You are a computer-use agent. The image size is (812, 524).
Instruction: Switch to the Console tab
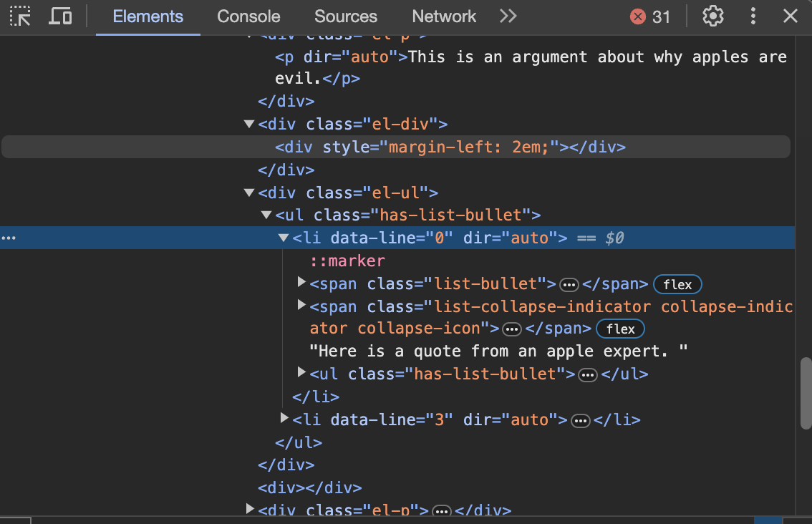click(x=248, y=16)
